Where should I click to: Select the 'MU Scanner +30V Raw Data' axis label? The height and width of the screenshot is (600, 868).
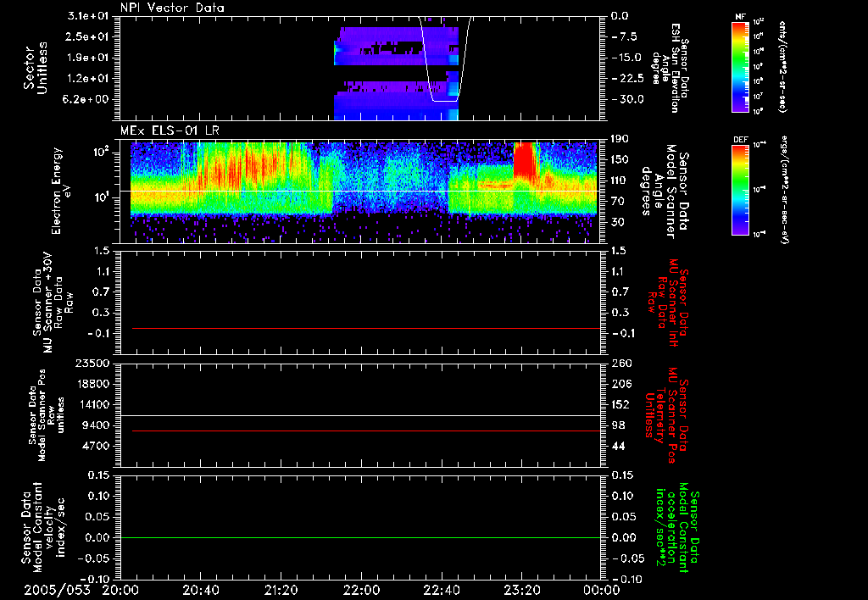(52, 303)
